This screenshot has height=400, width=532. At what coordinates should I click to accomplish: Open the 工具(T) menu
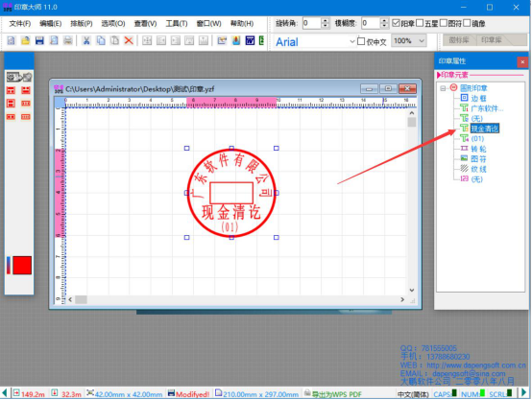pyautogui.click(x=177, y=23)
